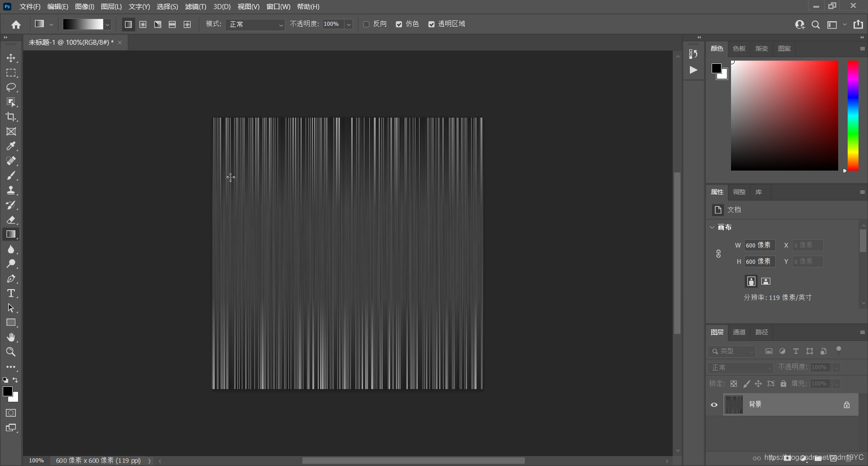Open the Edit Toolbar three-dots menu

11,367
